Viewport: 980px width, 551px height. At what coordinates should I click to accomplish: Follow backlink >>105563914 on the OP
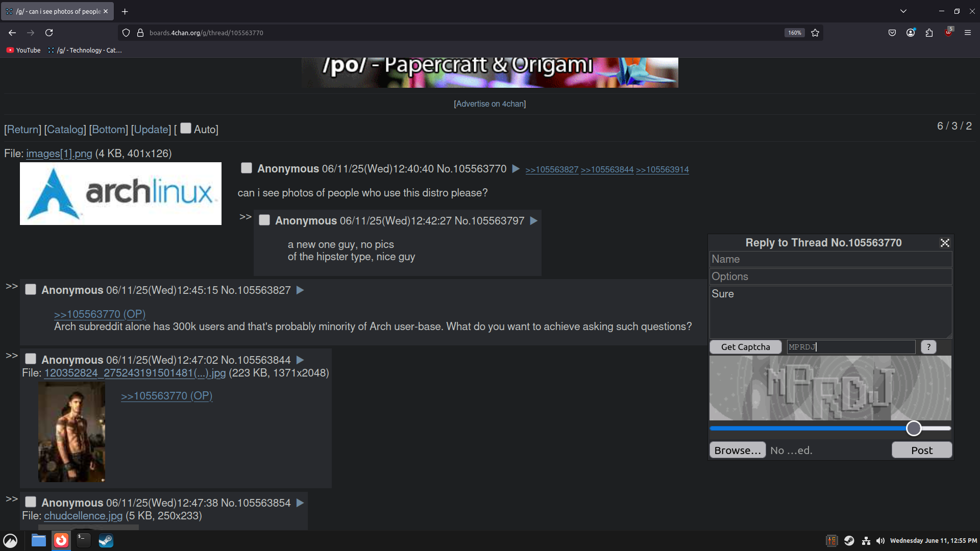pos(662,169)
